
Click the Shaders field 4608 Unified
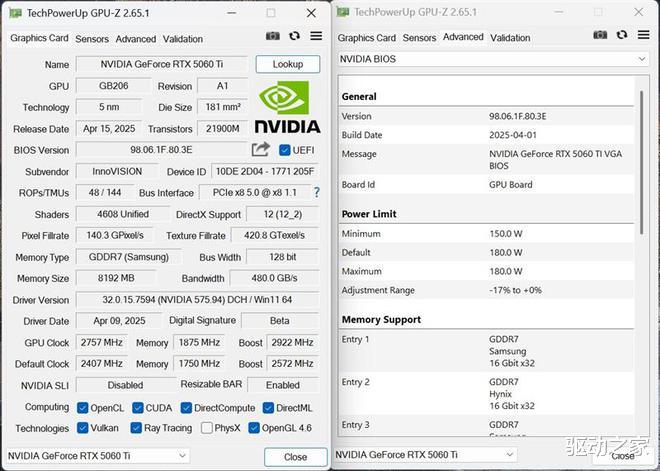click(x=122, y=214)
